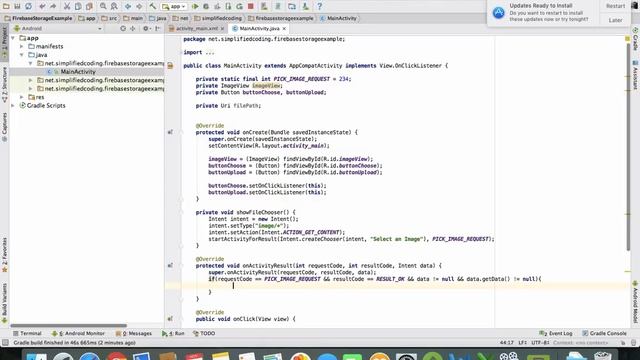This screenshot has height=360, width=640.
Task: Click Scroll from Source target icon
Action: click(123, 29)
